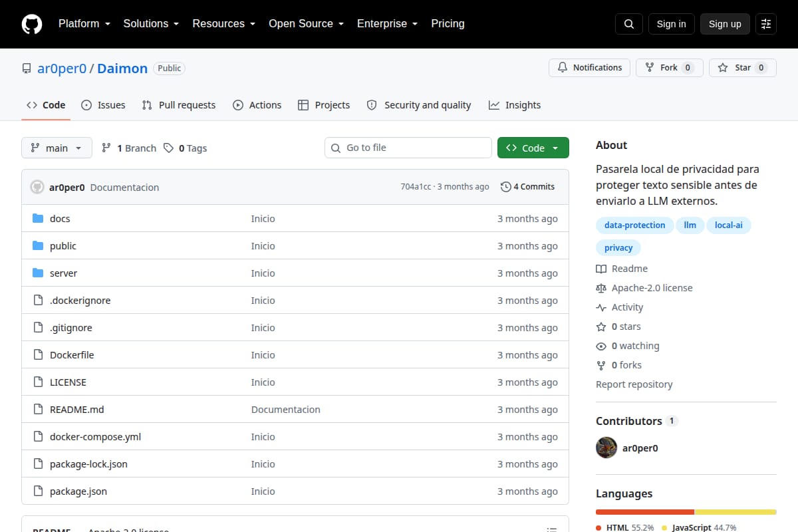The width and height of the screenshot is (798, 532).
Task: Click the GitHub logo icon
Action: pyautogui.click(x=32, y=24)
